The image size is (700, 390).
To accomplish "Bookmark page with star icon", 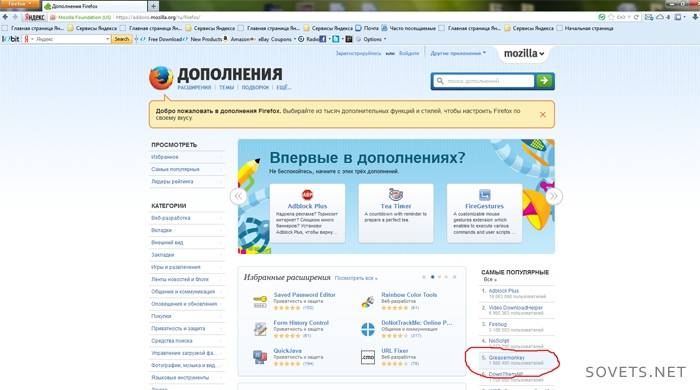I will [611, 17].
